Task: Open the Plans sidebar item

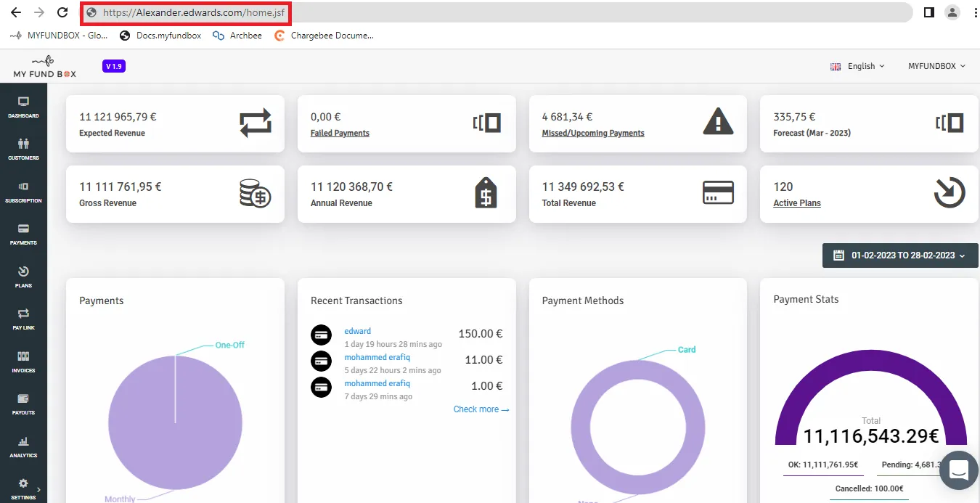Action: (23, 277)
